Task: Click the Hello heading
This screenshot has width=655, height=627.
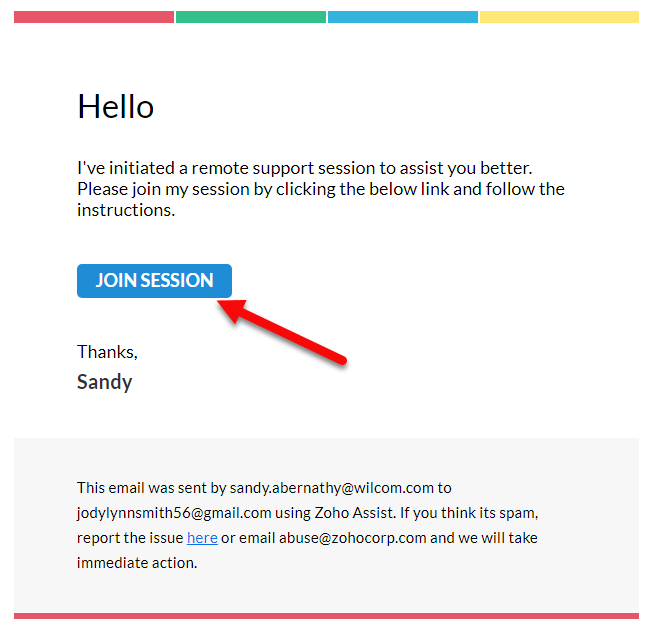Action: (116, 107)
